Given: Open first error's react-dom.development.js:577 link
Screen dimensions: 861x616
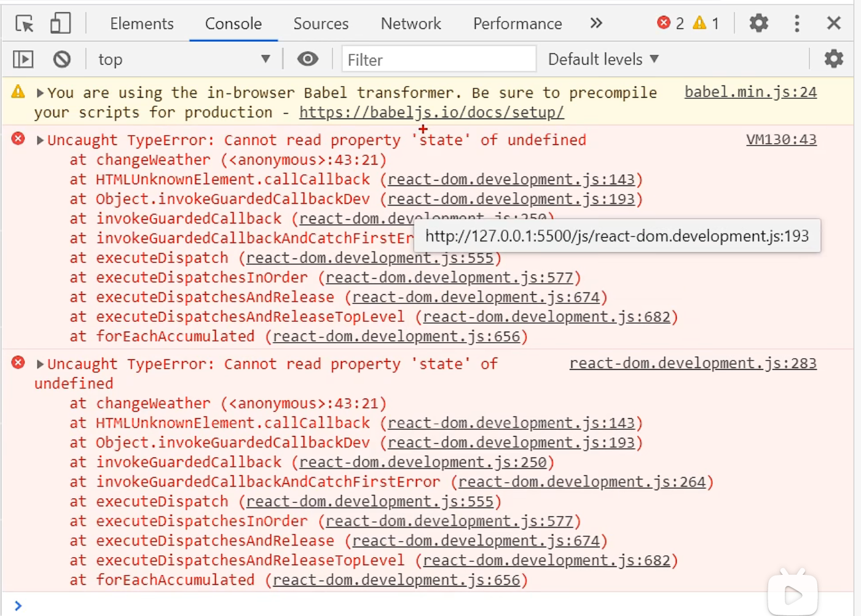Looking at the screenshot, I should click(x=449, y=278).
